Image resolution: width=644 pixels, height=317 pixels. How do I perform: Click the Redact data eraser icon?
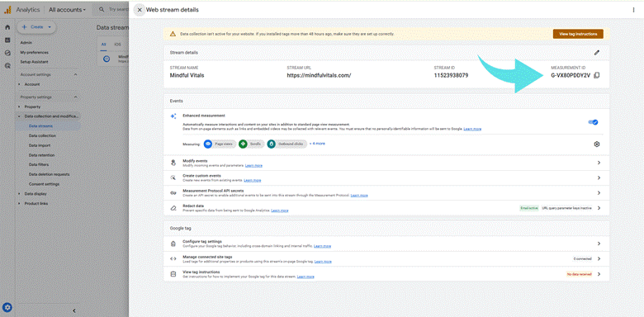(x=173, y=208)
